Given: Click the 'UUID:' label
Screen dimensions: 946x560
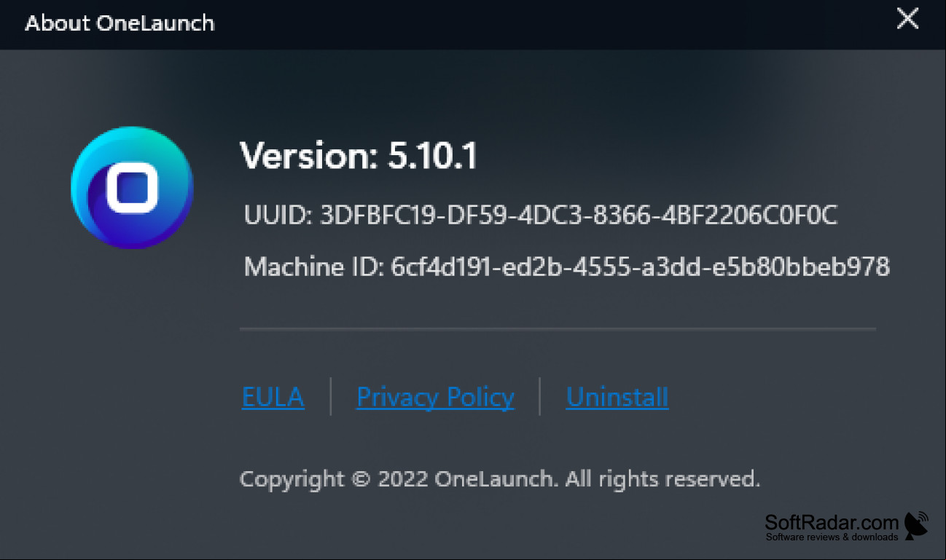Looking at the screenshot, I should [279, 216].
